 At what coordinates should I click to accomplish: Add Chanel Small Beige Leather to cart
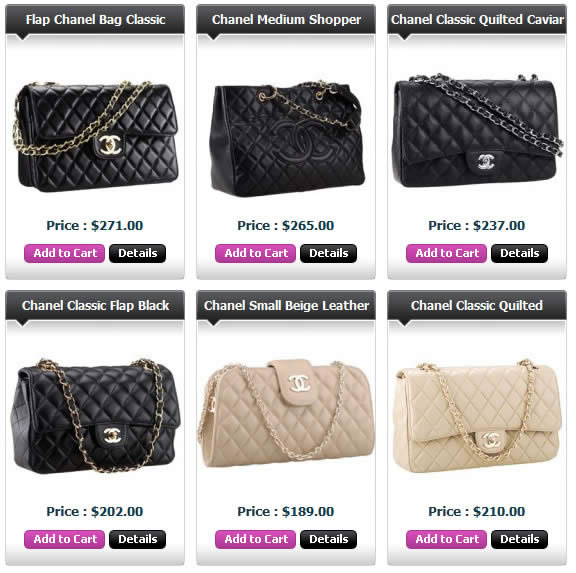point(255,539)
